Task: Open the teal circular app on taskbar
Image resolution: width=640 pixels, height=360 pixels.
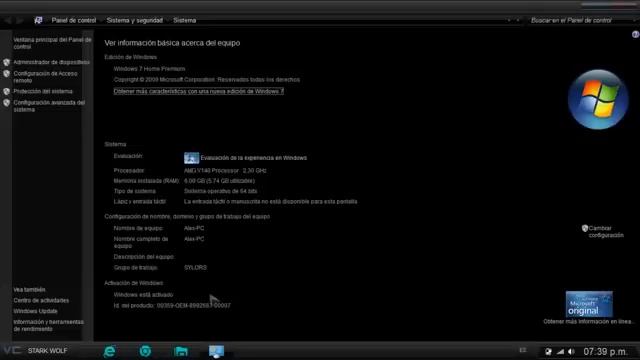Action: 145,351
